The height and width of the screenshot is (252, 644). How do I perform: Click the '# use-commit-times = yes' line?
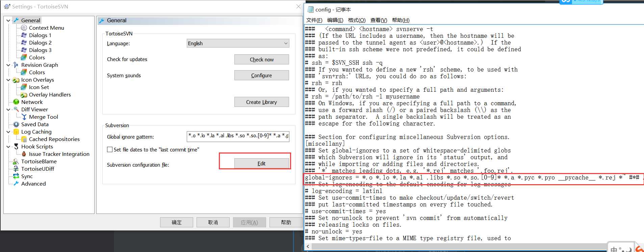345,211
